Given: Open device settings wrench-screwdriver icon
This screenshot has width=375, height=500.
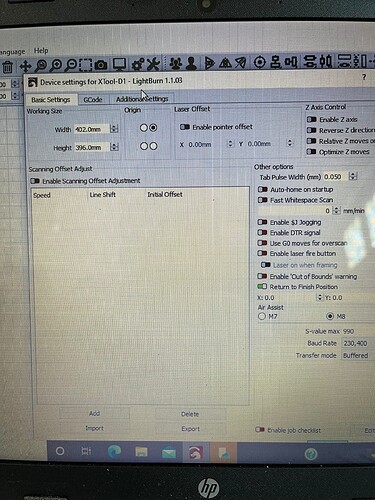Looking at the screenshot, I should (x=153, y=64).
